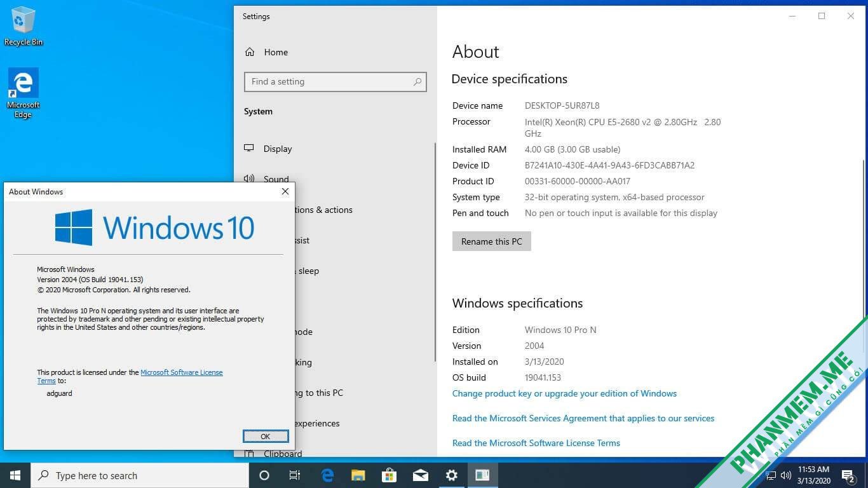This screenshot has height=488, width=868.
Task: Click the Processor value Intel Xeon text
Action: tap(623, 128)
